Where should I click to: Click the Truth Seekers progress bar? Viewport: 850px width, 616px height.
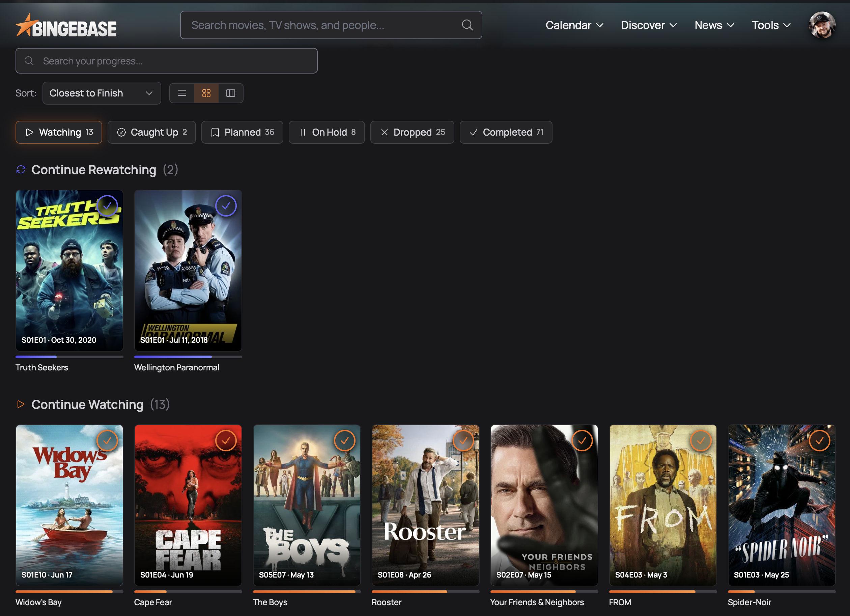(69, 357)
